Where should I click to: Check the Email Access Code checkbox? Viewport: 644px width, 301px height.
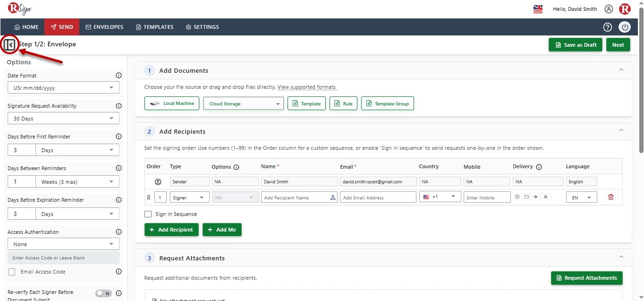(12, 272)
